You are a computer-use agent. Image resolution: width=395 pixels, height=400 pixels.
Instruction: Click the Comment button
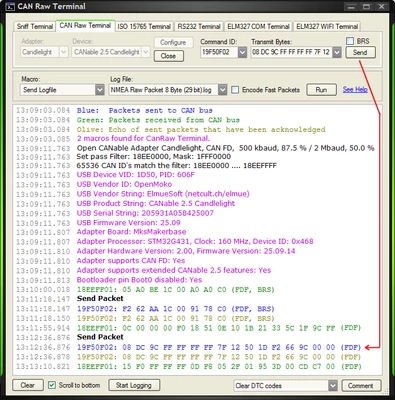[x=361, y=386]
